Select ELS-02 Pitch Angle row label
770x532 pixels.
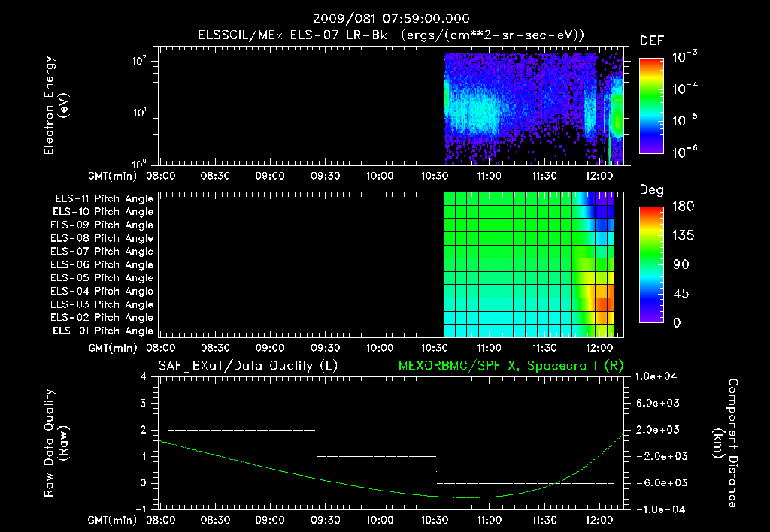[102, 318]
